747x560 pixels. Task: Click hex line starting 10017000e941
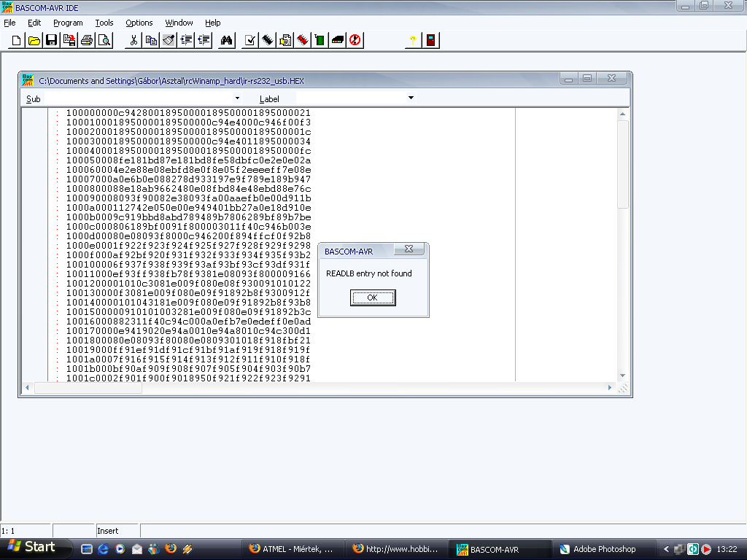[x=188, y=331]
